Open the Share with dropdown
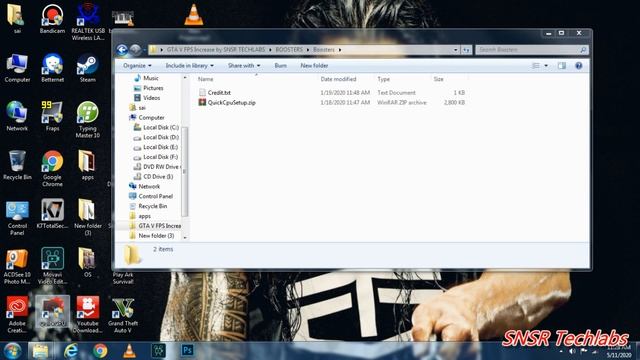Image resolution: width=640 pixels, height=360 pixels. point(244,66)
